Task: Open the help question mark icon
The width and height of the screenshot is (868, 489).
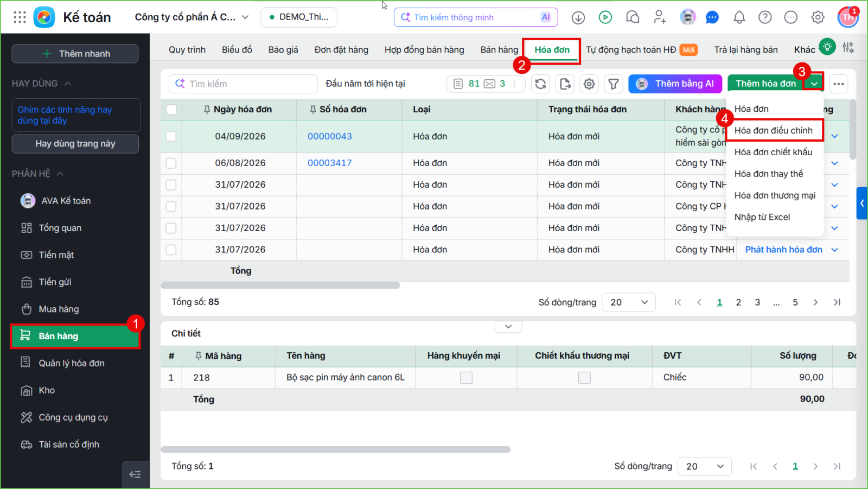Action: coord(765,17)
